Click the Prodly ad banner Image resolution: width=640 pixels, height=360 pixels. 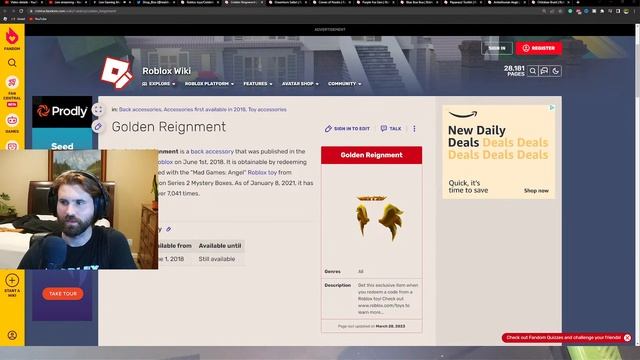pos(62,111)
